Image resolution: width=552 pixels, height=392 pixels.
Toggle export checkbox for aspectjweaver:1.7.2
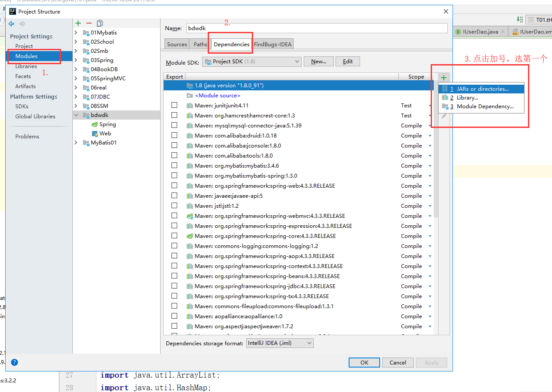[x=175, y=327]
